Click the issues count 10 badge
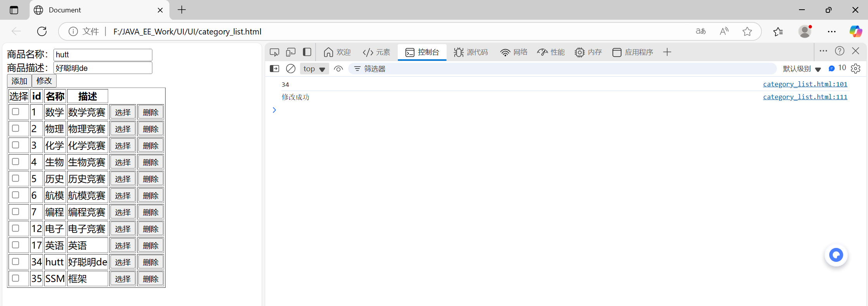 click(x=837, y=68)
